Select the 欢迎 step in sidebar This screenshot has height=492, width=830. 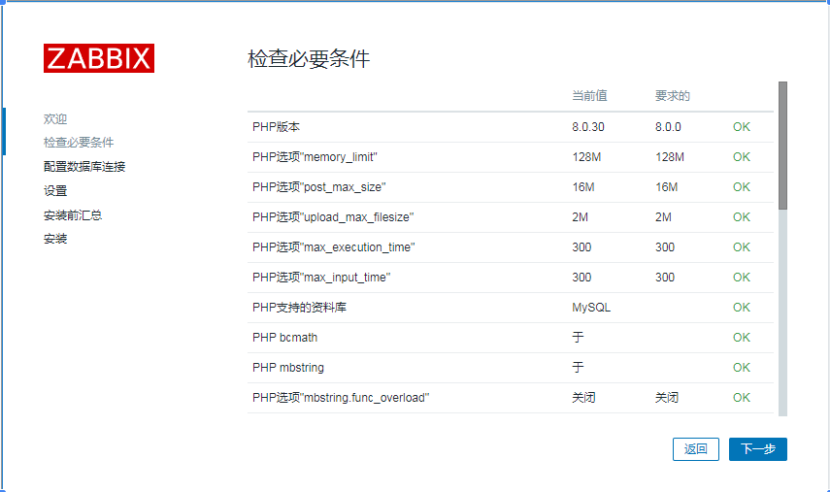pyautogui.click(x=56, y=119)
